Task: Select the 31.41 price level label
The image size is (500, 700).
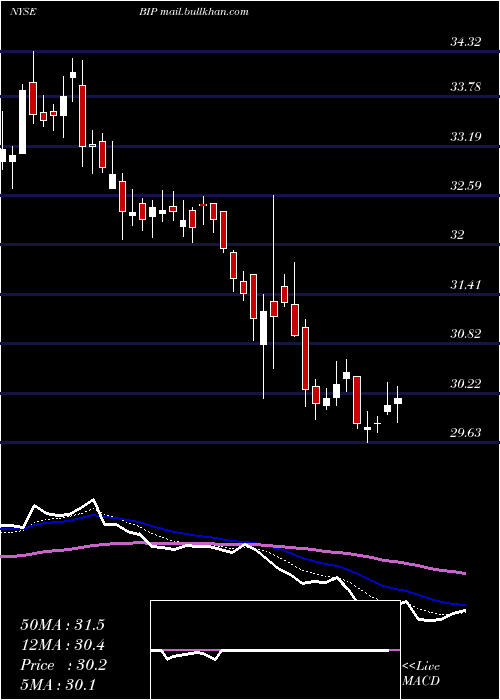Action: 466,284
